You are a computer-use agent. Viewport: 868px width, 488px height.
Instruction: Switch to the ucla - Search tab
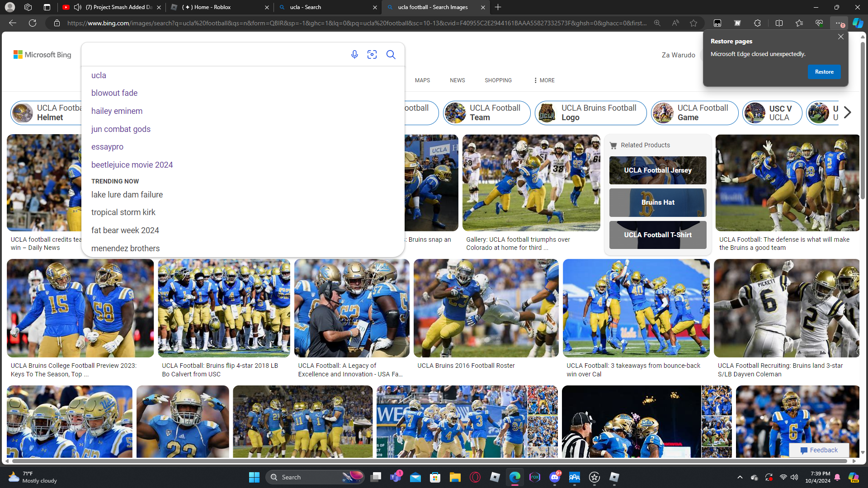click(x=327, y=7)
